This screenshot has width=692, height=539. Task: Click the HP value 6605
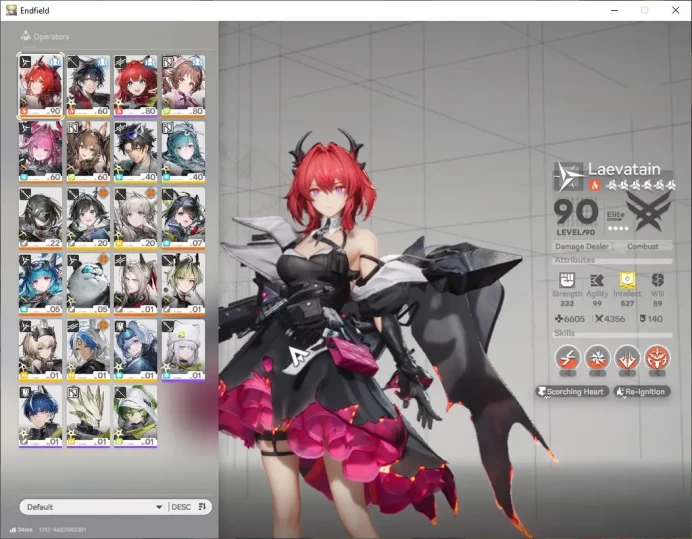click(x=570, y=319)
